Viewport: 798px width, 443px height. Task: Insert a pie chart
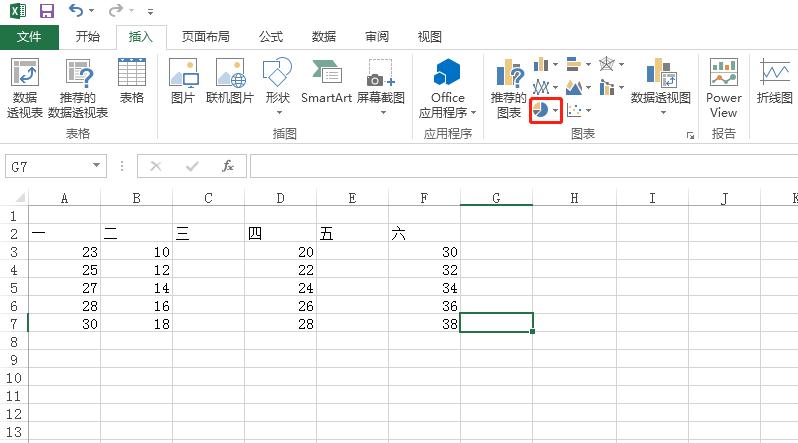[540, 110]
